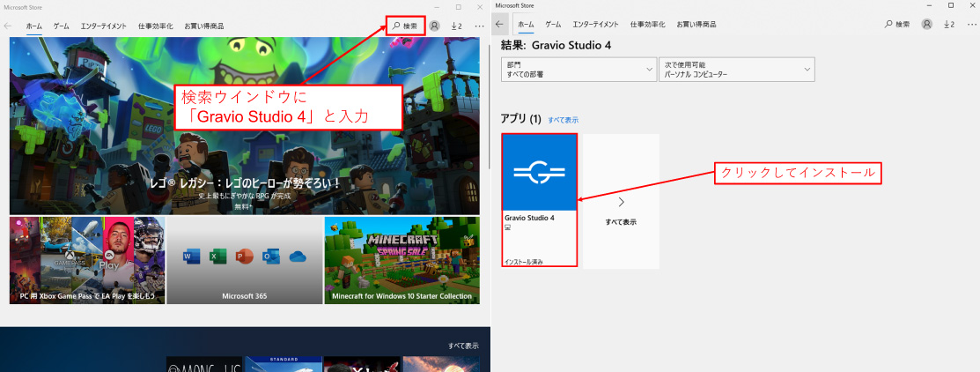Click the 結果: Gravio Studio 4 heading
Viewport: 980px width, 372px height.
[556, 45]
